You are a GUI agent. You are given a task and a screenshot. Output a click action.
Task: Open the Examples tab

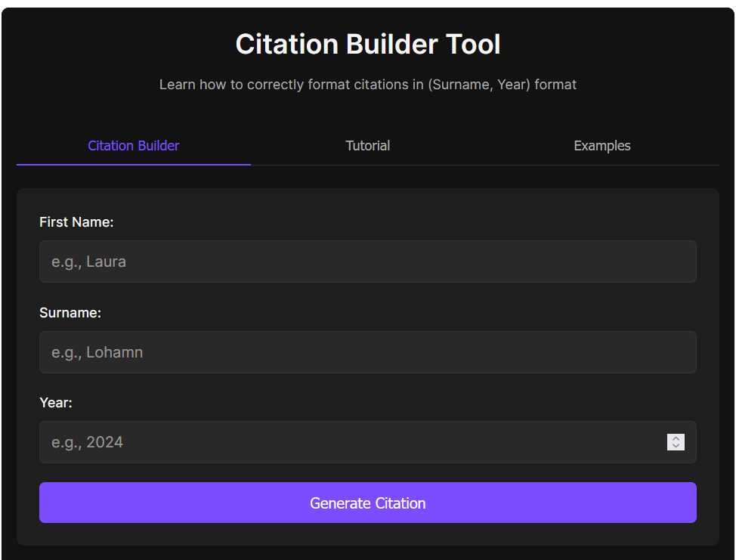[x=601, y=146]
